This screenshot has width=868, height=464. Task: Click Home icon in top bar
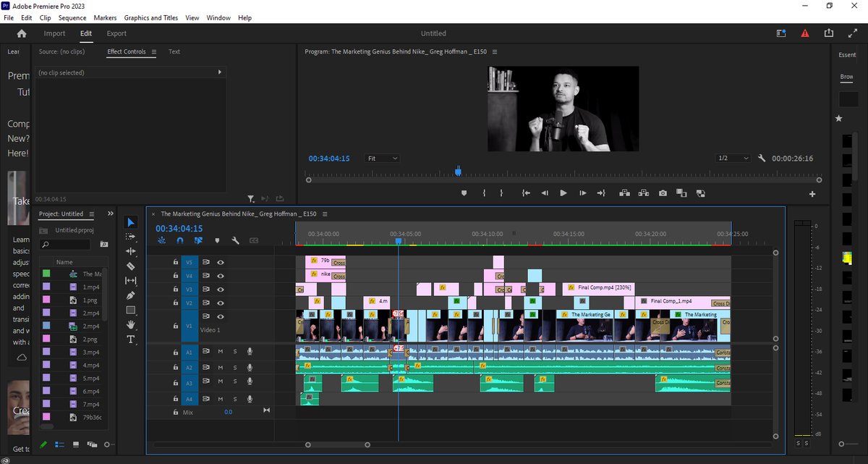[x=22, y=33]
